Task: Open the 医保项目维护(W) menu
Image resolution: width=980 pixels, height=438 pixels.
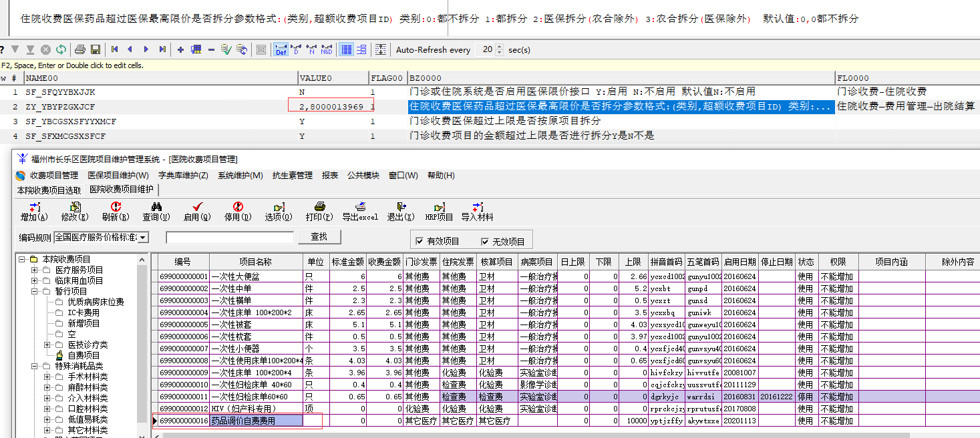Action: [118, 176]
